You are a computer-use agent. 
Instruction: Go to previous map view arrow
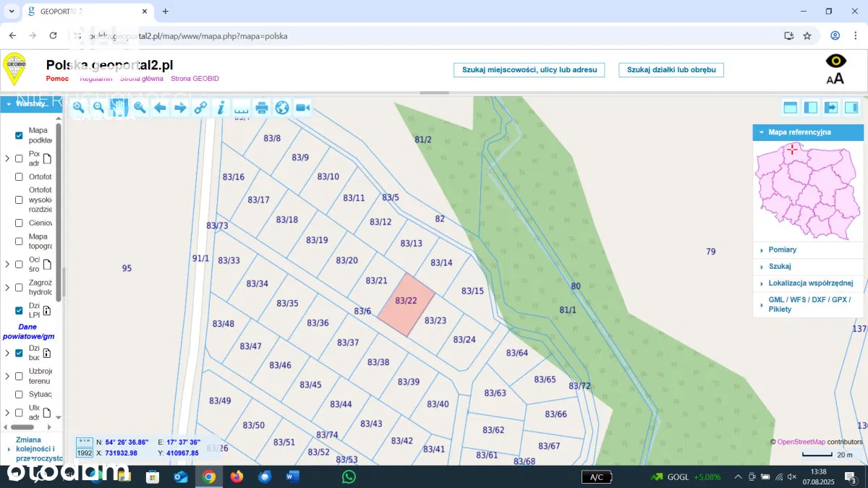160,108
